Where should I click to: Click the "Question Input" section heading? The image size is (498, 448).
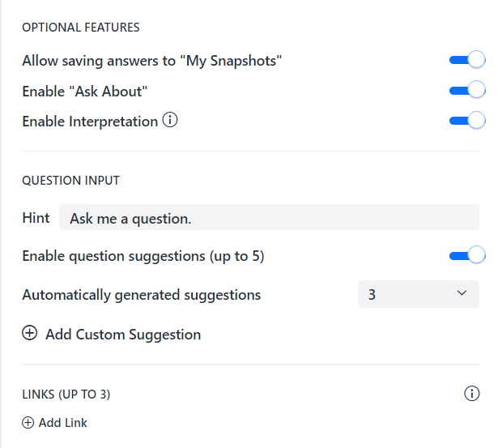click(70, 181)
